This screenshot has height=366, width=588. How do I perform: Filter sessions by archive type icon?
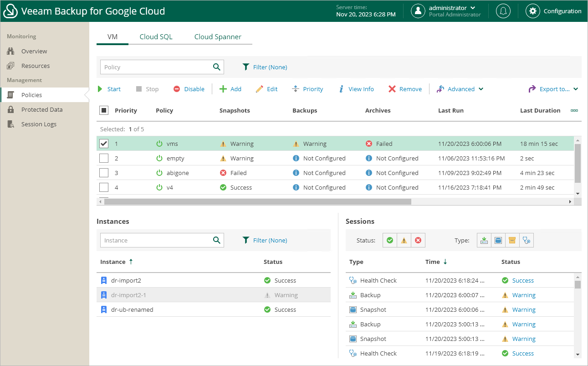point(512,241)
